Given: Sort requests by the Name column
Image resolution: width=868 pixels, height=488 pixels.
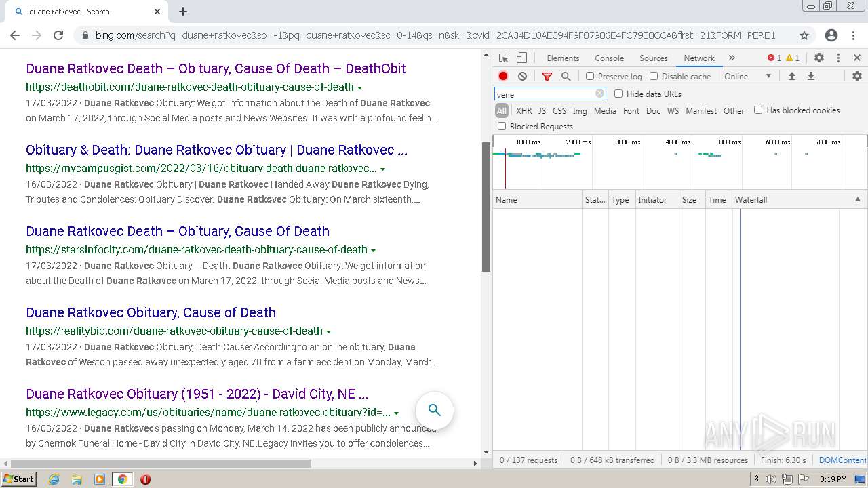Looking at the screenshot, I should [537, 200].
